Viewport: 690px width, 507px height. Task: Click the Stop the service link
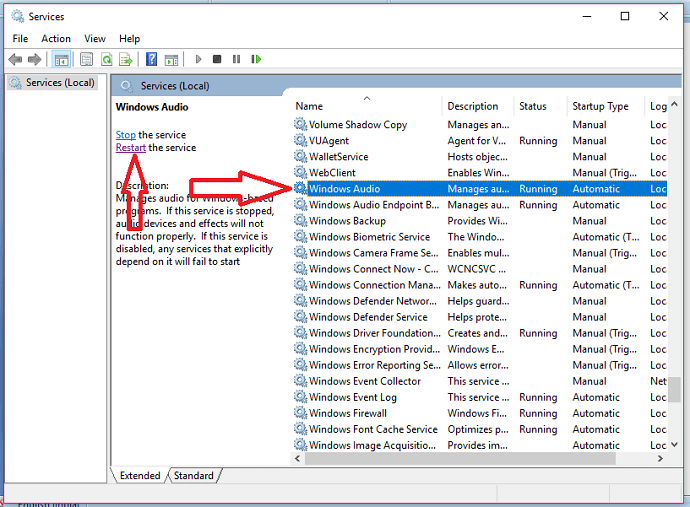click(126, 135)
